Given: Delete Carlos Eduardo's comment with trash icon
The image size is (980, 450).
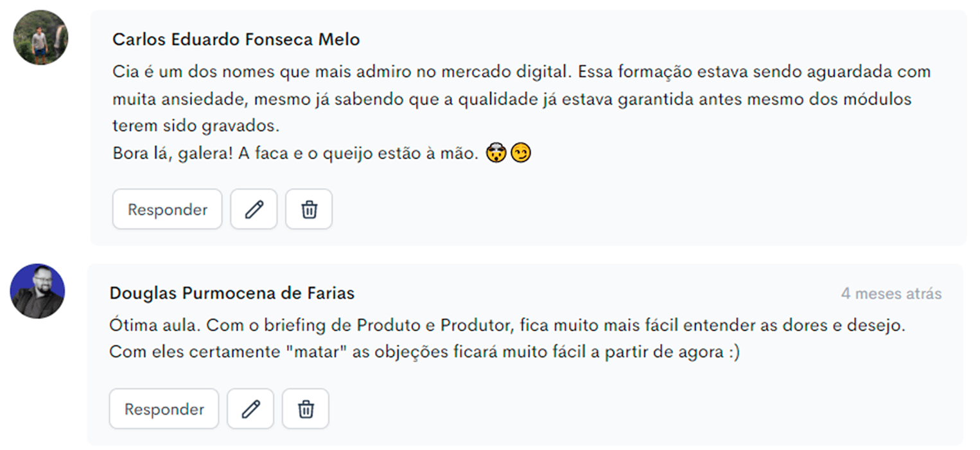Looking at the screenshot, I should pos(309,209).
